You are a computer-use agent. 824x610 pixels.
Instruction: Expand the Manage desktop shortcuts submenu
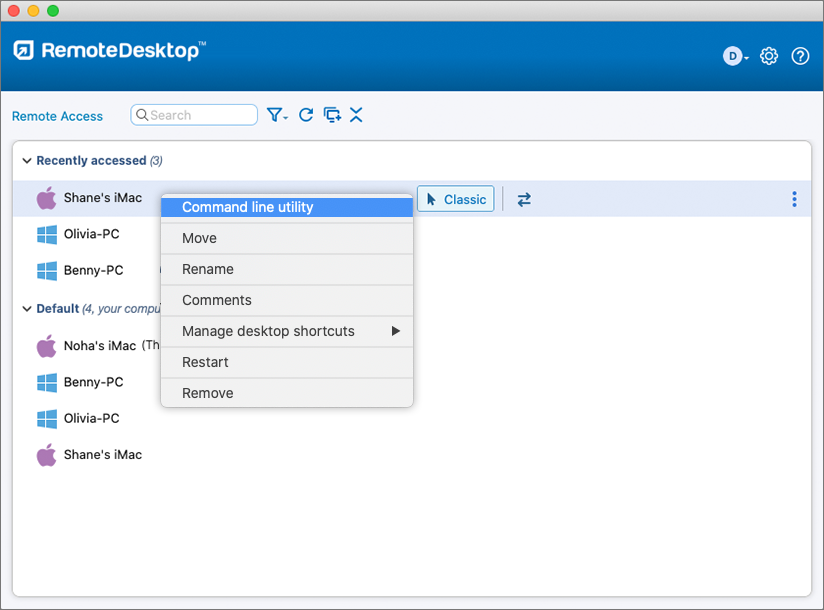tap(287, 331)
